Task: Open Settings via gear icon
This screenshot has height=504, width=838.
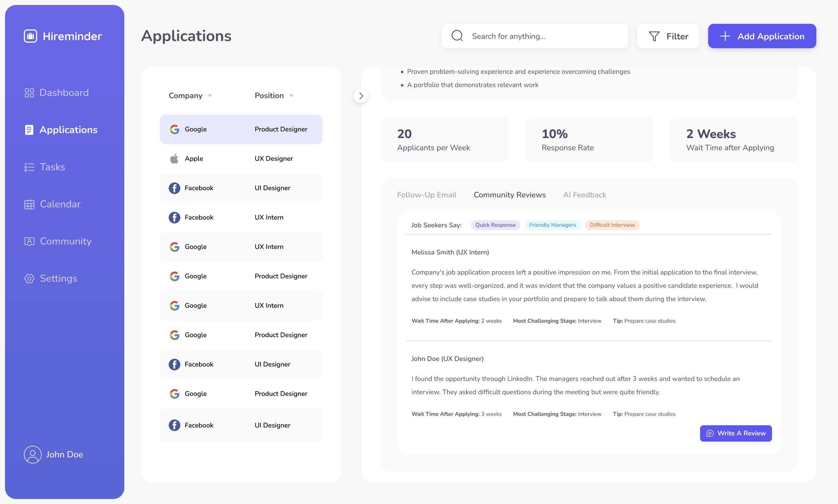Action: 29,279
